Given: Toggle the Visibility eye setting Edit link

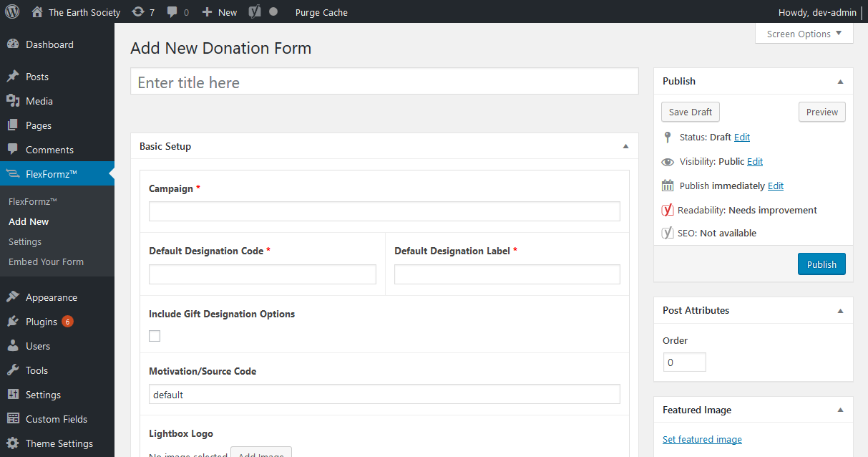Looking at the screenshot, I should (x=754, y=161).
